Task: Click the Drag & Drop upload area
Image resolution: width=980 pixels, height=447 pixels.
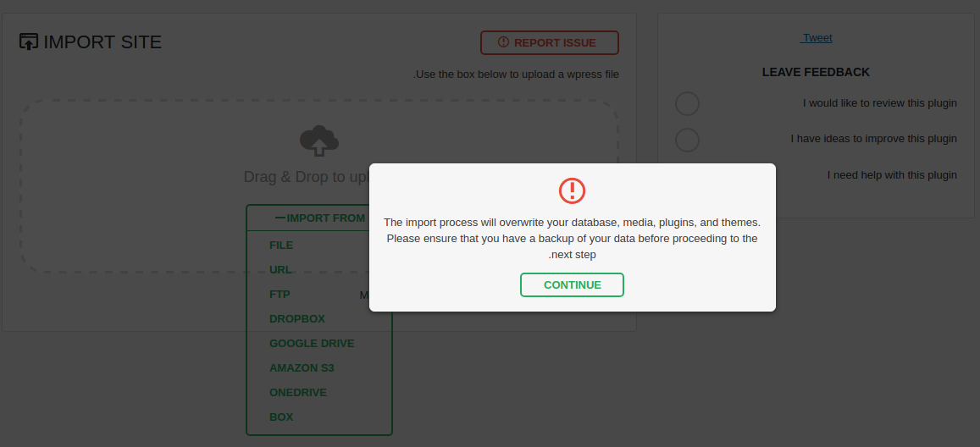Action: point(319,185)
